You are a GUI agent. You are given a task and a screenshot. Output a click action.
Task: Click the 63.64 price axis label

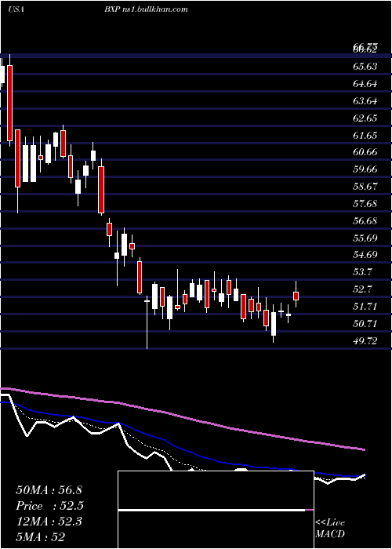tap(365, 101)
